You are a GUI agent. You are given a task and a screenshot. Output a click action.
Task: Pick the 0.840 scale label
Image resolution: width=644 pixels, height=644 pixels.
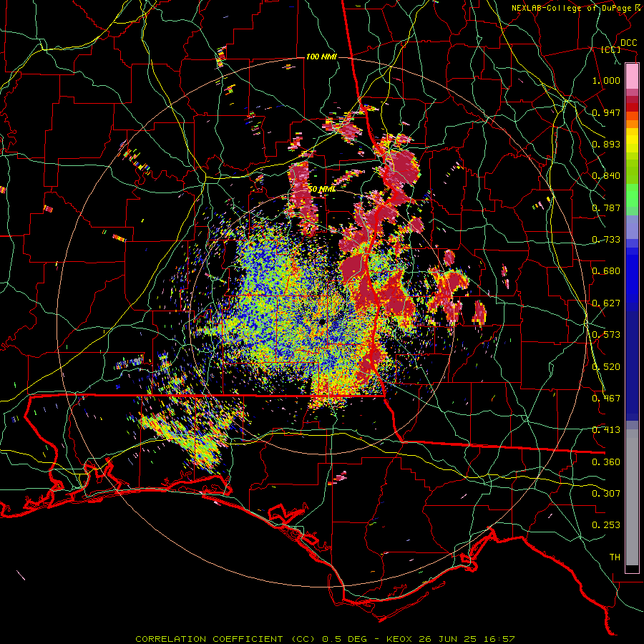tap(606, 176)
